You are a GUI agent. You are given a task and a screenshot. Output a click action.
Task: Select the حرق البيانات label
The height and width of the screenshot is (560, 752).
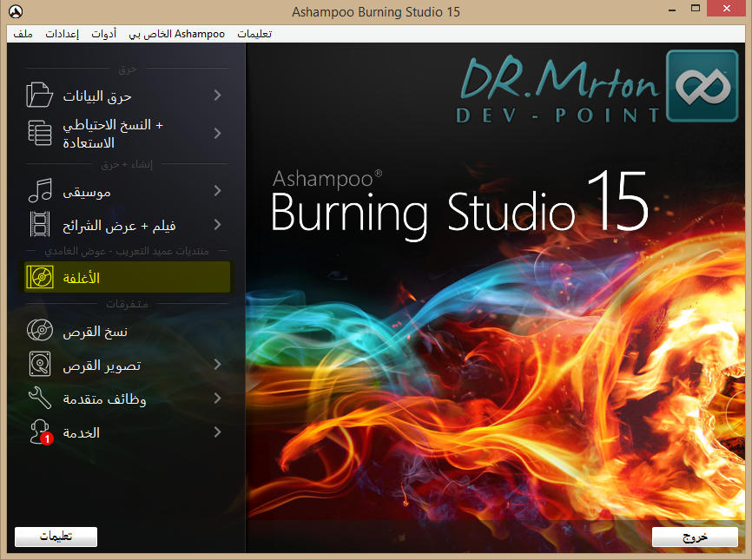(97, 96)
